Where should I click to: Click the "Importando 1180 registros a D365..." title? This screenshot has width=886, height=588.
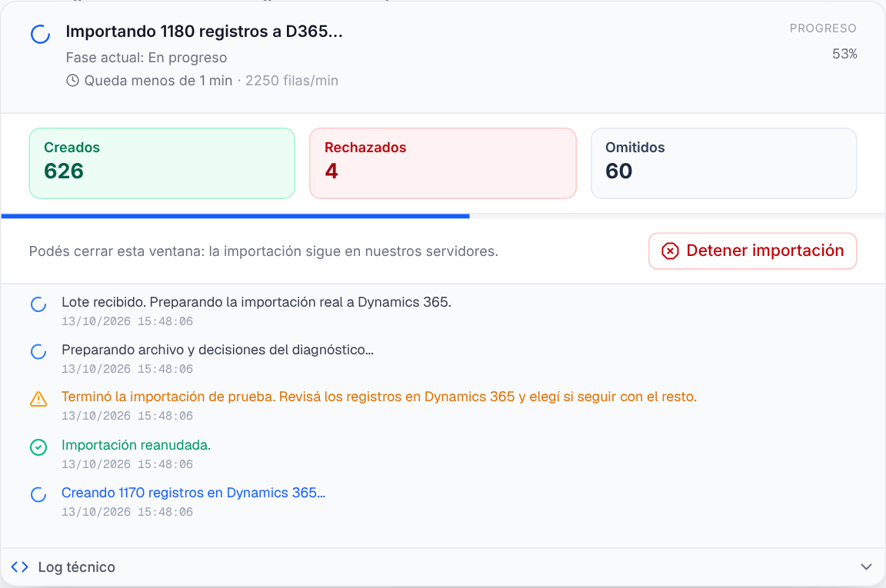204,32
